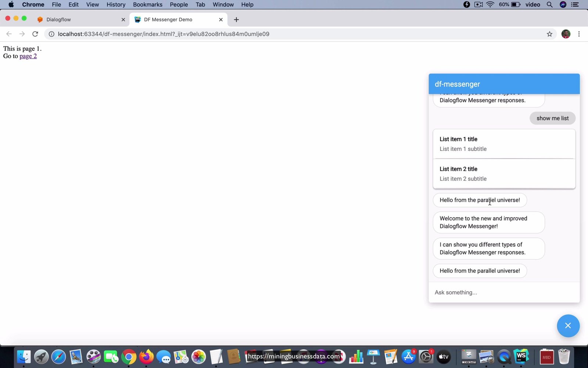588x368 pixels.
Task: Open the 'video' user menu in menu bar
Action: click(x=533, y=4)
